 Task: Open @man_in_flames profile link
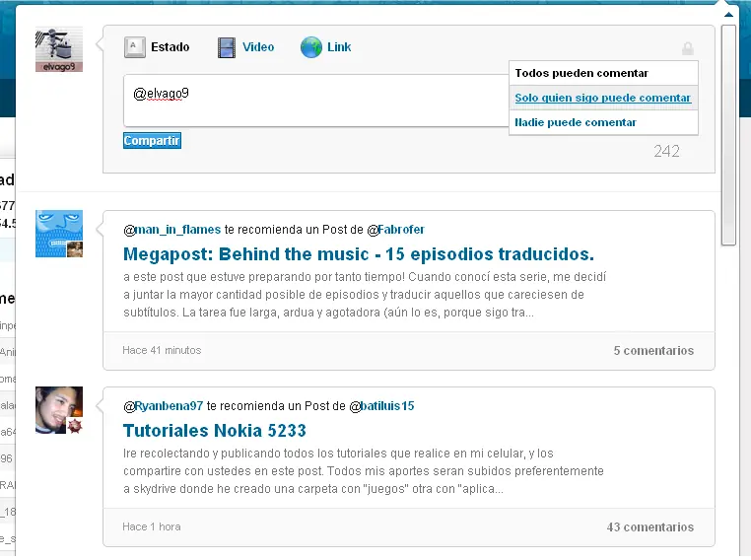[171, 230]
